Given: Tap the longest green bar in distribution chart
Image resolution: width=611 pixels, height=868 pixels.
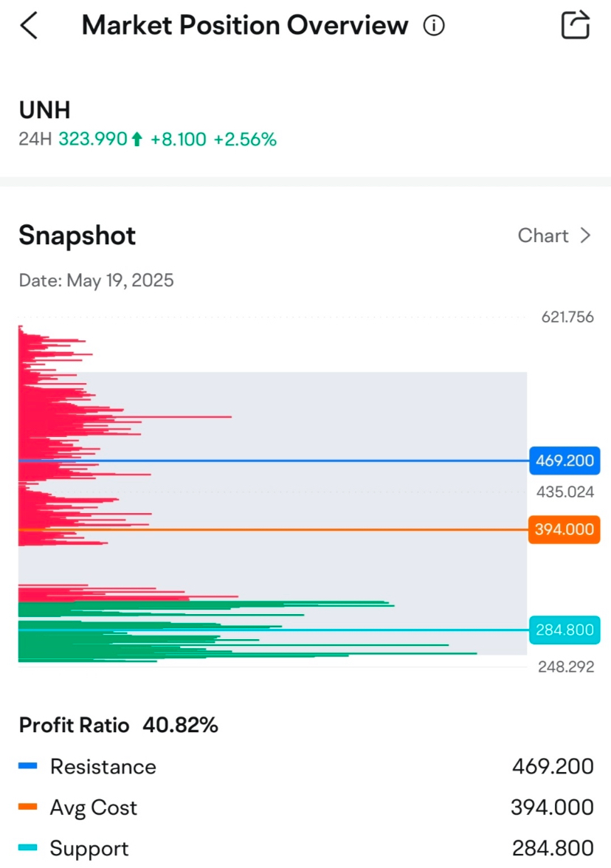Looking at the screenshot, I should pyautogui.click(x=247, y=653).
